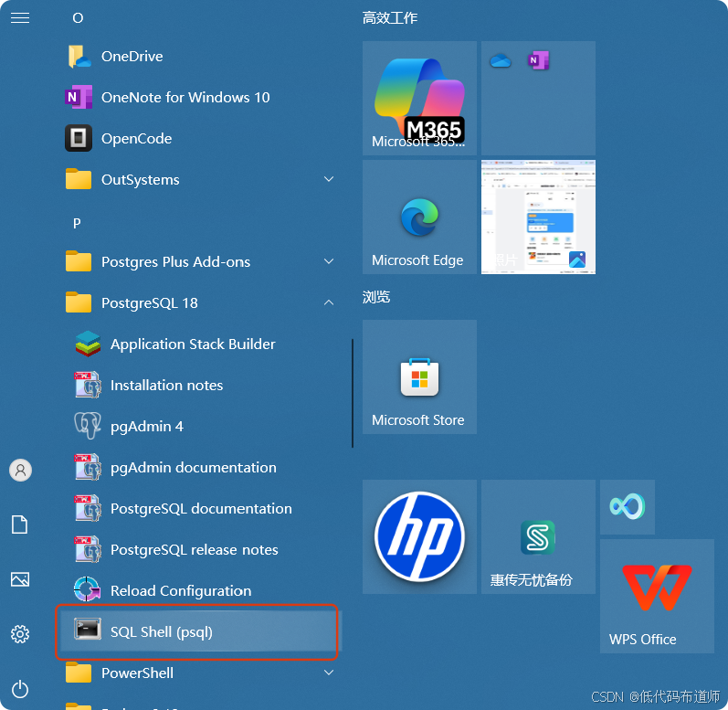The image size is (728, 710).
Task: Click the app list scrollbar thumb
Action: click(353, 393)
